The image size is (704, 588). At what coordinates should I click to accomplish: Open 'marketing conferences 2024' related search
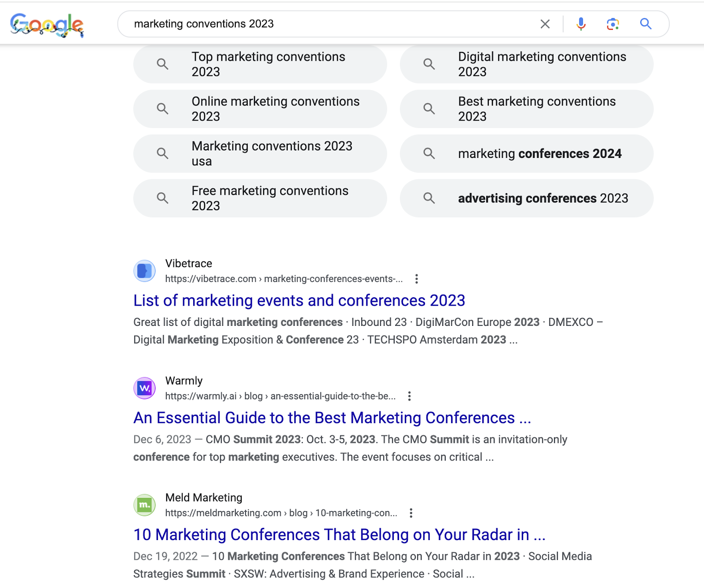[x=527, y=153]
